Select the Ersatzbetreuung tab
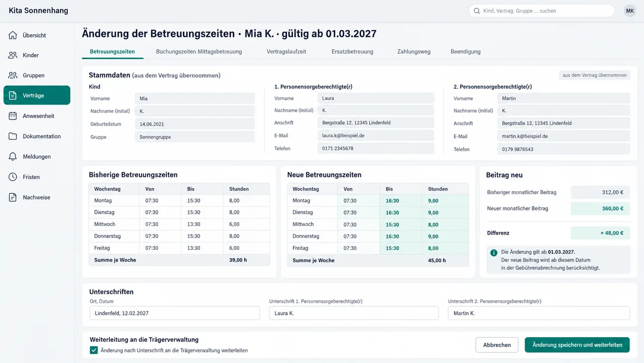This screenshot has width=644, height=363. click(352, 52)
